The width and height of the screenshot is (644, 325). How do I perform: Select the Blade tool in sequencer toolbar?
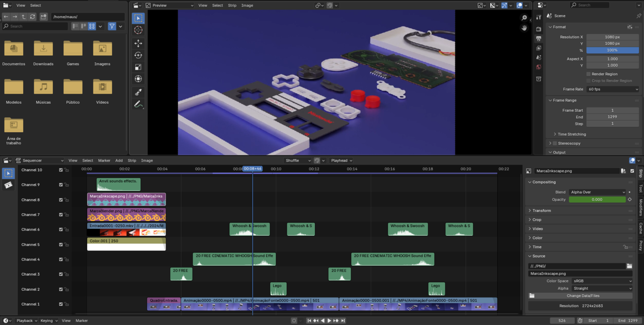coord(8,185)
